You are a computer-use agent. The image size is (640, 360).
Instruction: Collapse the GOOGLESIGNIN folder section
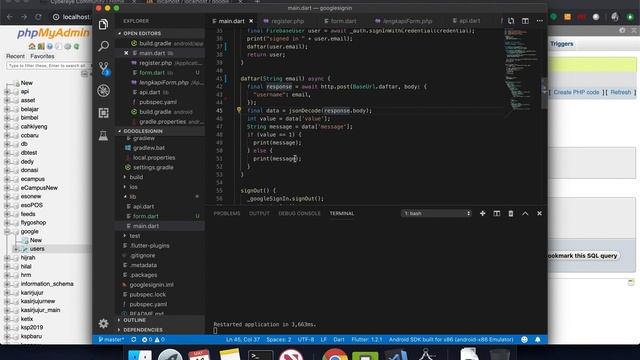point(160,131)
